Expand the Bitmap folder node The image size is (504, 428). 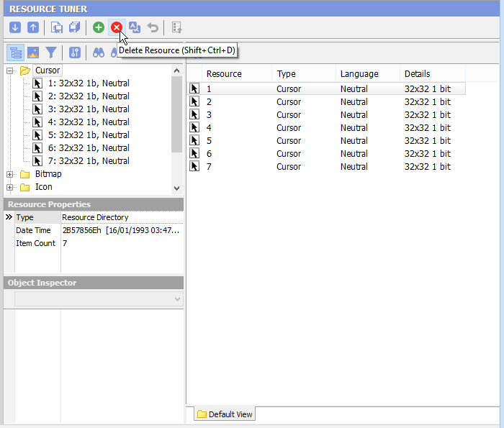point(10,174)
